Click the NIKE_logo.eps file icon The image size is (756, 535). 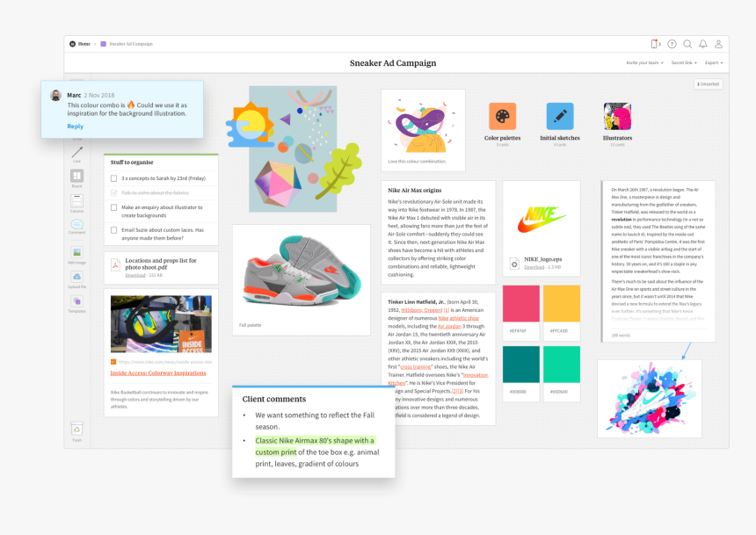[514, 264]
